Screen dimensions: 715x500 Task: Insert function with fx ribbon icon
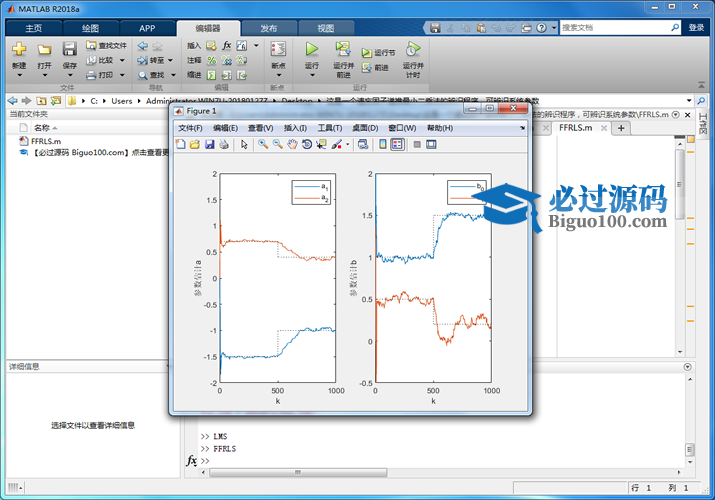coord(227,45)
